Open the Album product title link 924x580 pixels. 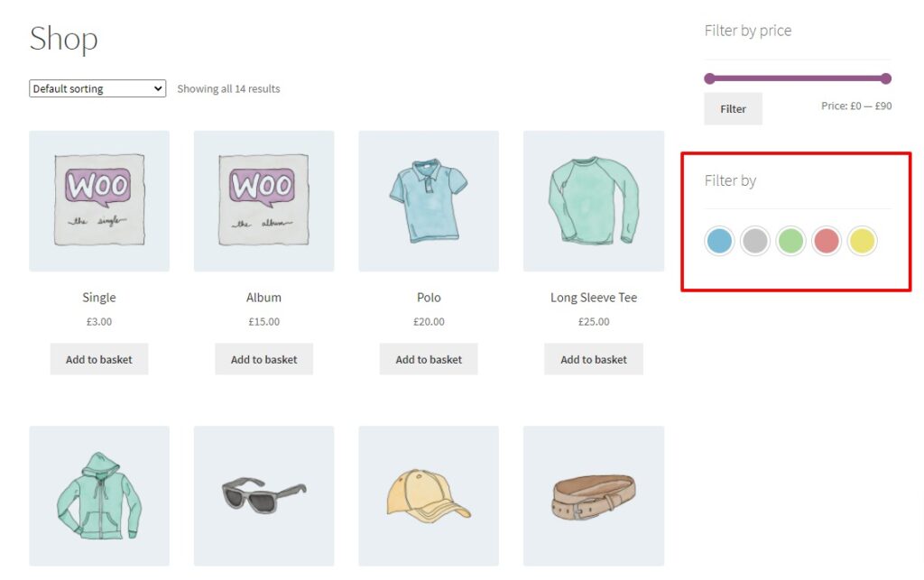(263, 297)
